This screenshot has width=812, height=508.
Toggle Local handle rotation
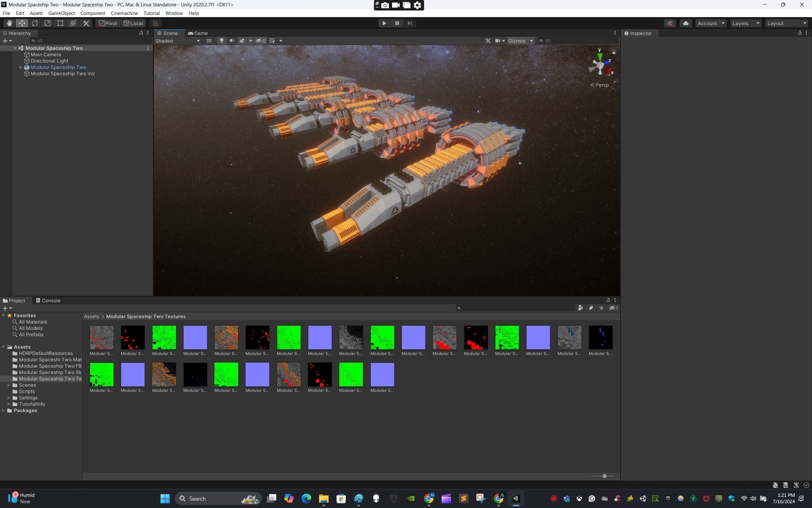pos(133,23)
